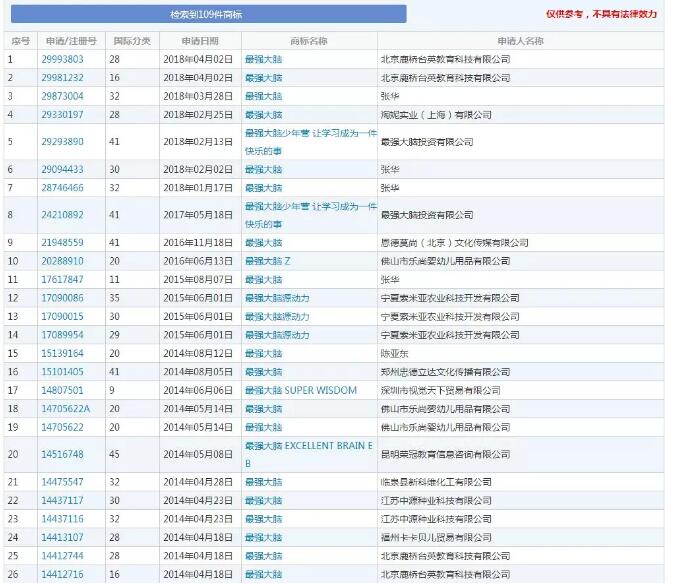The width and height of the screenshot is (676, 584).
Task: Open registration number 29993803 link
Action: pyautogui.click(x=63, y=59)
